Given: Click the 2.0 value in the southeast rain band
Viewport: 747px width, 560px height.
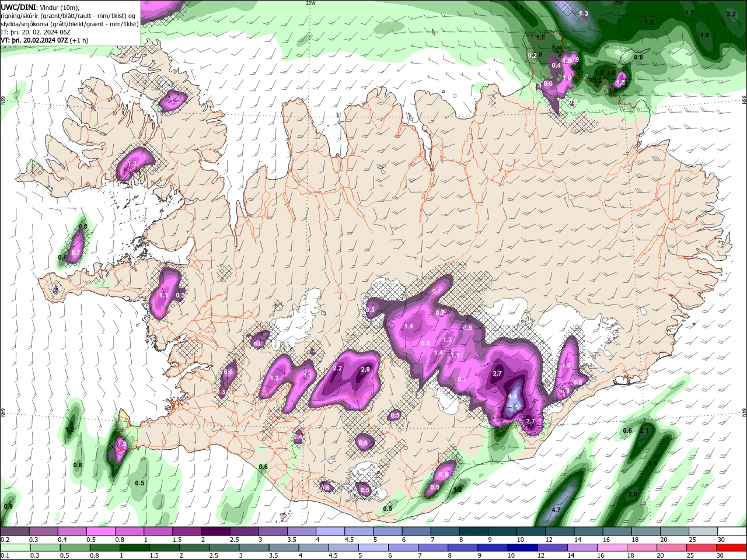Looking at the screenshot, I should click(633, 494).
